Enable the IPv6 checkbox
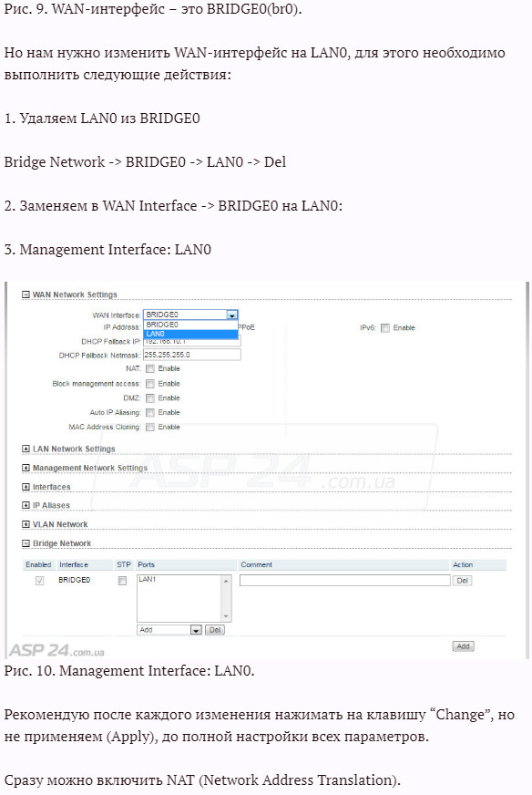This screenshot has width=532, height=795. pos(385,328)
